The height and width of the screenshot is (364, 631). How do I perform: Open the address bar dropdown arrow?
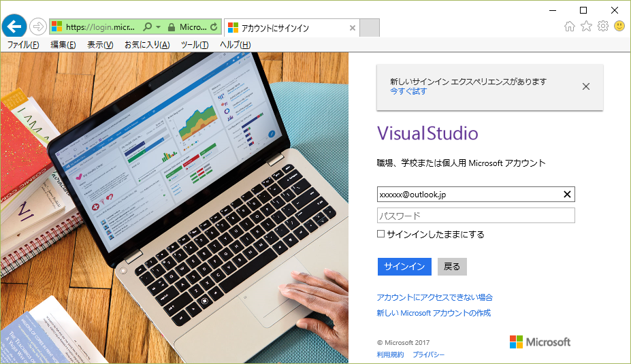point(158,27)
